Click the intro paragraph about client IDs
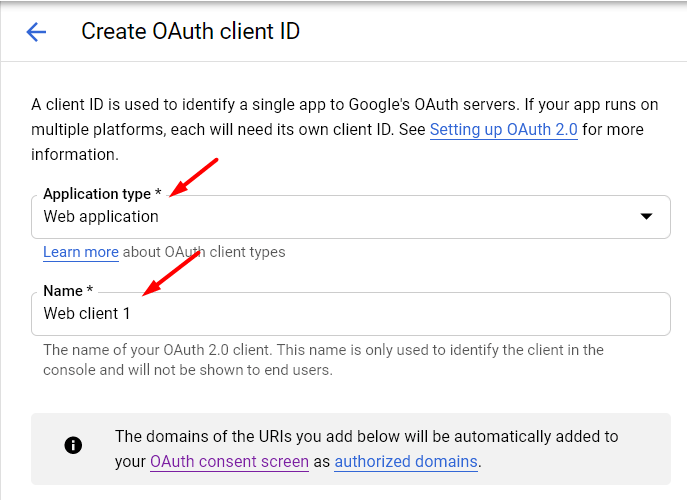The height and width of the screenshot is (500, 687). tap(344, 130)
